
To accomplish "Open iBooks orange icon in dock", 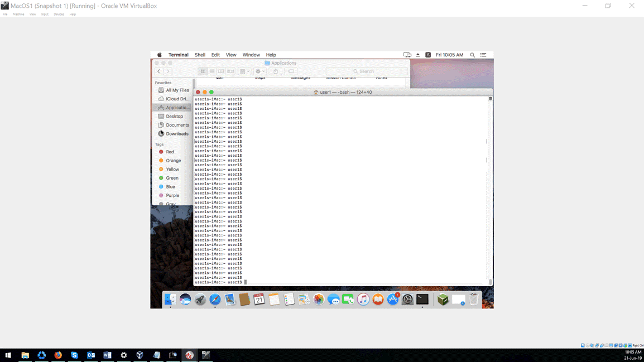I will point(378,299).
